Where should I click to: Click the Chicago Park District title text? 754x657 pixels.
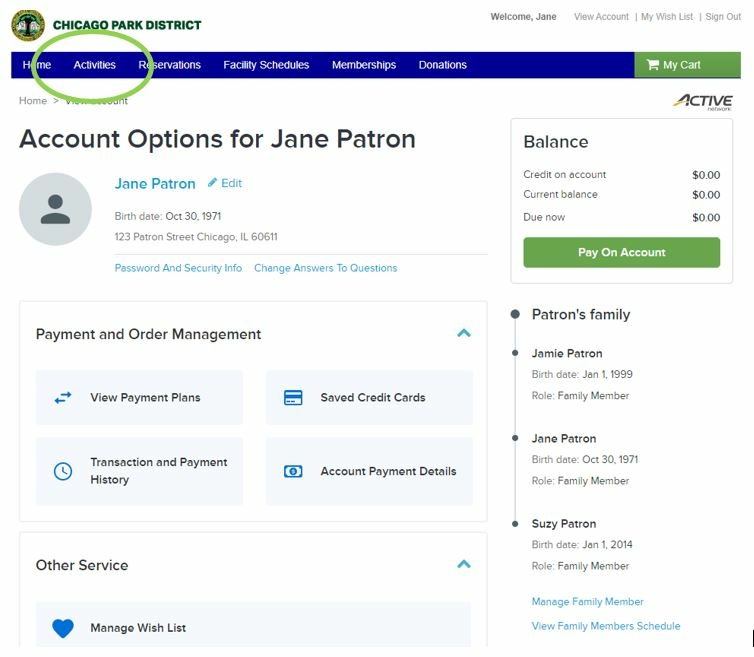(x=127, y=25)
